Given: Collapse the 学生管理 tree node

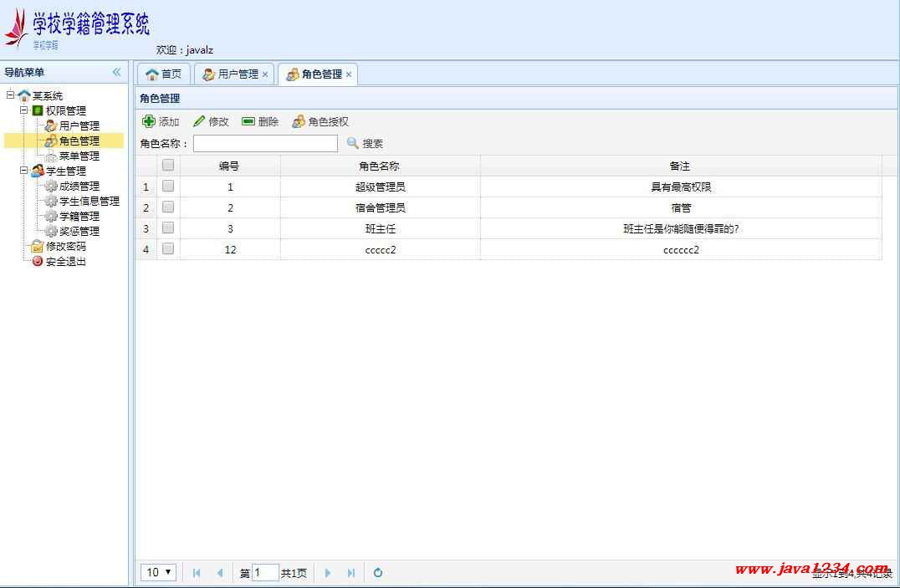Looking at the screenshot, I should coord(24,171).
